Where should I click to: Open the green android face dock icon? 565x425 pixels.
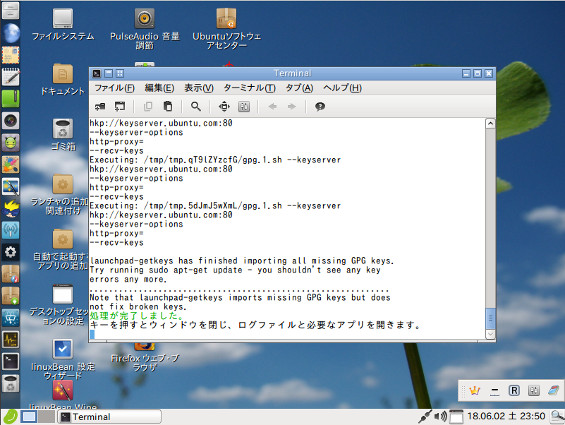(10, 142)
